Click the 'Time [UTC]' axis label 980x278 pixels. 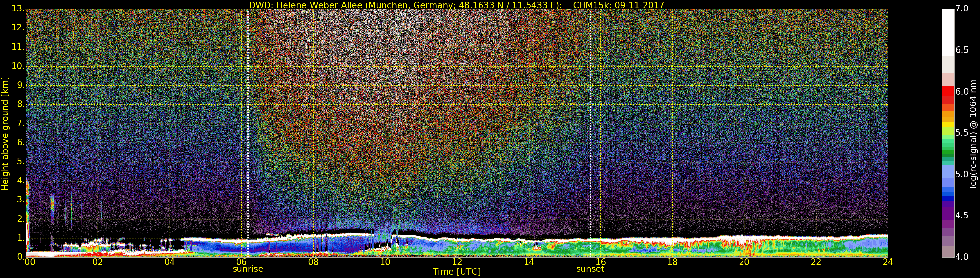coord(457,272)
